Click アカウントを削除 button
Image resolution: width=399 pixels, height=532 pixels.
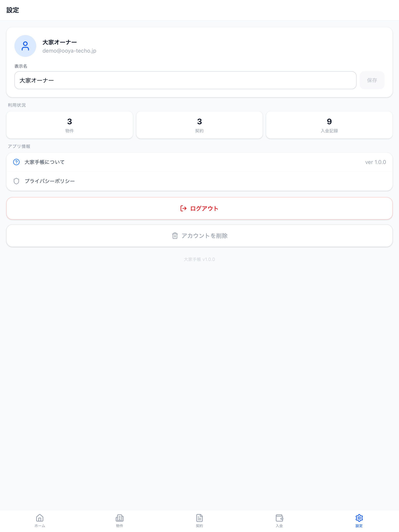pyautogui.click(x=199, y=236)
